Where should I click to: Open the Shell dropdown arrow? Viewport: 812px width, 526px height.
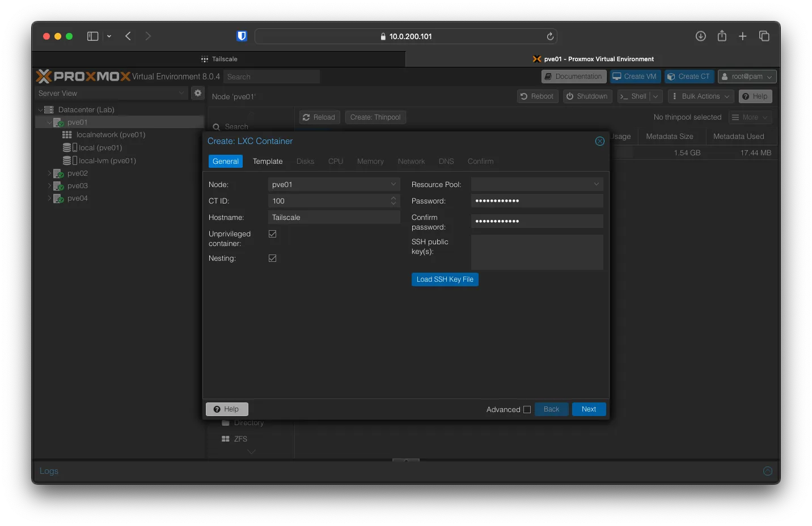tap(655, 96)
